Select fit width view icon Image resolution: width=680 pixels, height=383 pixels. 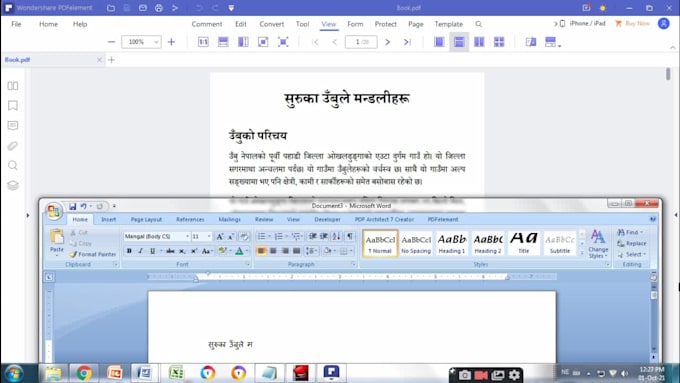tap(223, 42)
